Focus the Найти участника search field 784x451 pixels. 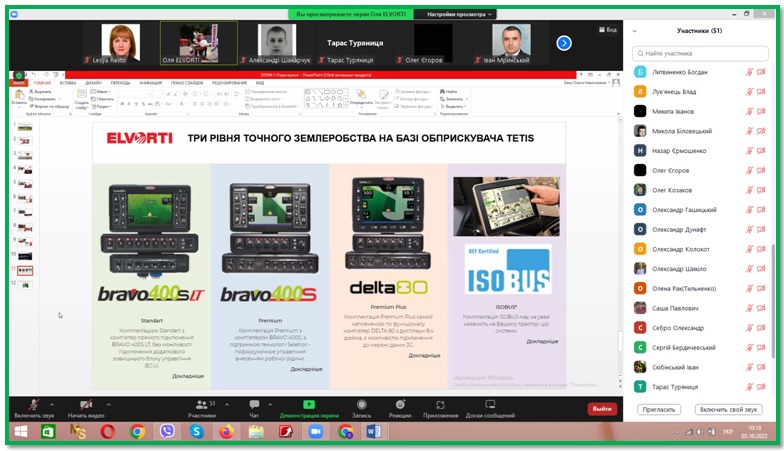click(700, 53)
